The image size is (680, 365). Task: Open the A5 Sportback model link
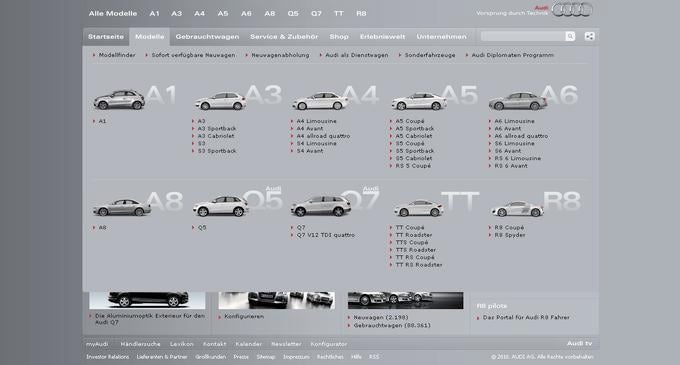click(x=415, y=129)
